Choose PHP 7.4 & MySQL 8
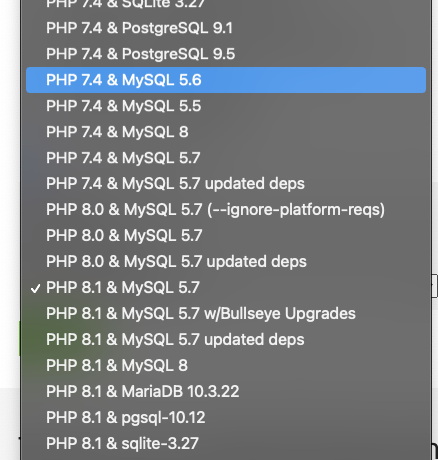 tap(226, 132)
